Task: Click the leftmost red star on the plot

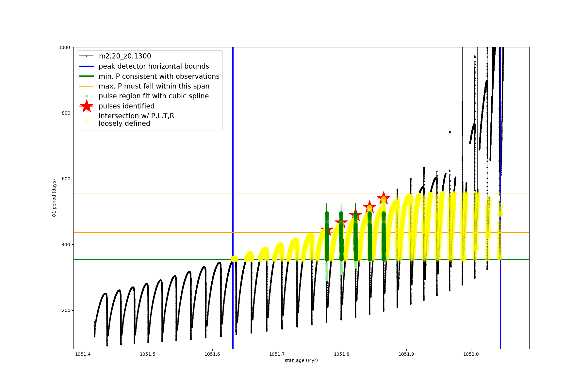Action: pyautogui.click(x=327, y=230)
